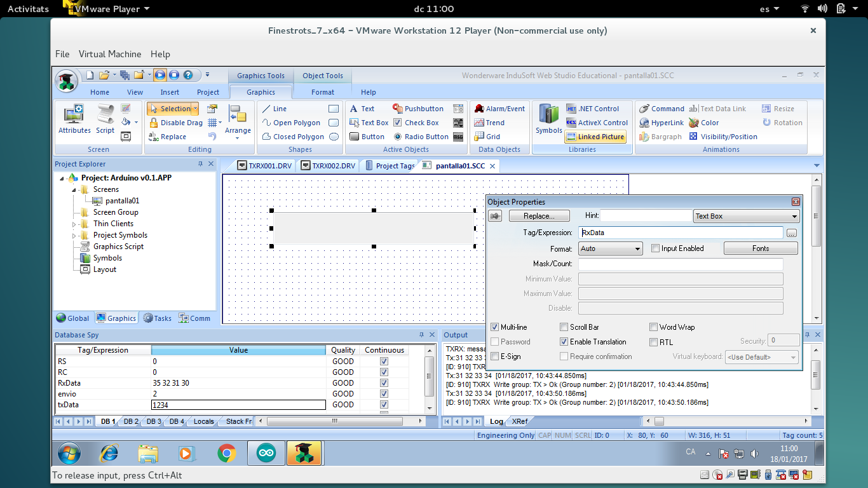Select the Line shape tool
This screenshot has height=488, width=868.
point(274,109)
